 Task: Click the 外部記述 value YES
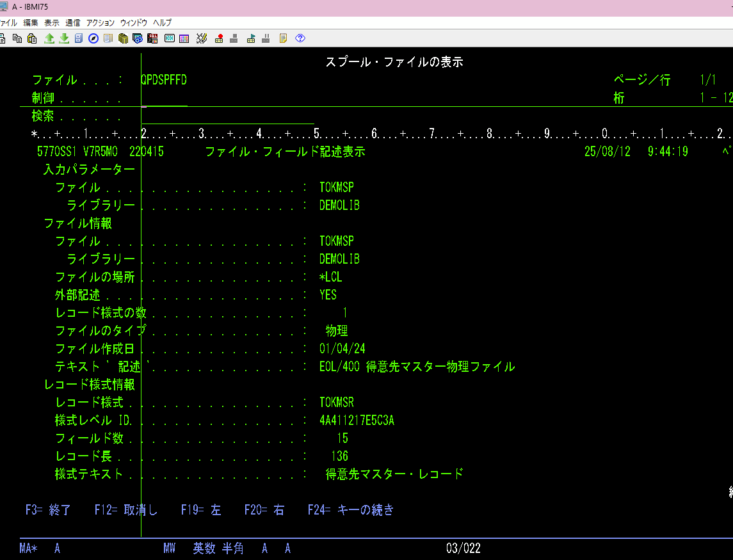click(328, 294)
